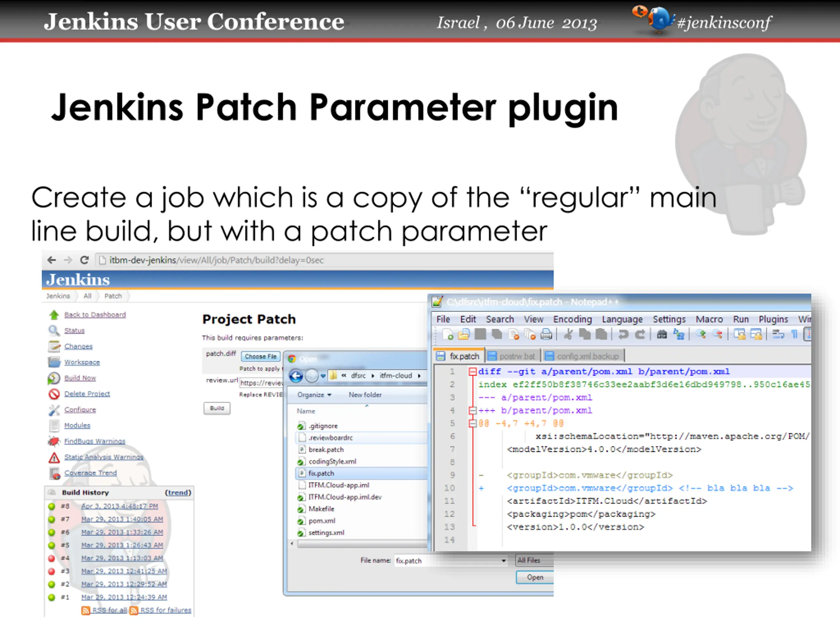Click the Synchronize Vertical Scrolling icon
The image size is (840, 630).
pyautogui.click(x=739, y=334)
